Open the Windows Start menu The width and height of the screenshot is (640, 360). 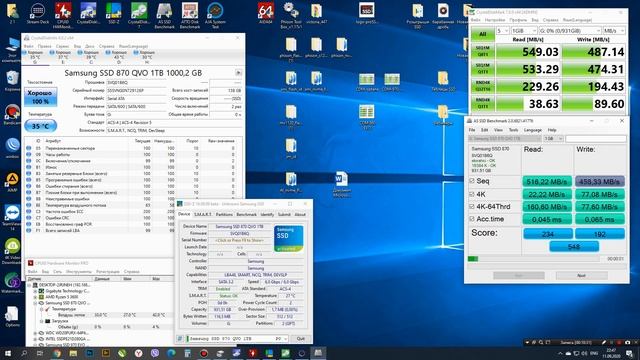click(x=8, y=353)
